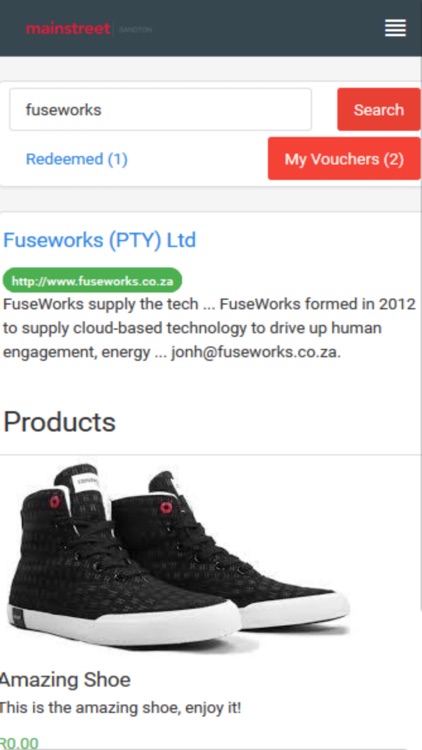The height and width of the screenshot is (750, 422).
Task: Open the Fuseworks (PTY) Ltd listing
Action: [100, 240]
